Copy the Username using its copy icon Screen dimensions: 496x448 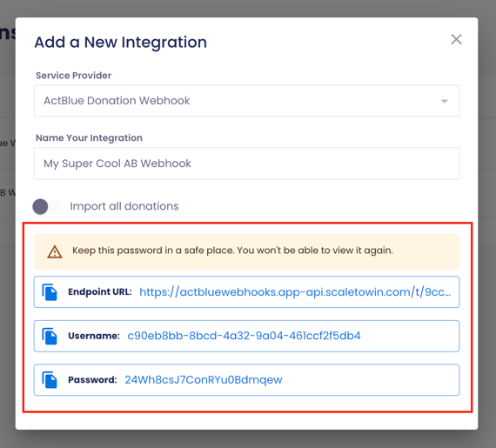click(x=50, y=336)
